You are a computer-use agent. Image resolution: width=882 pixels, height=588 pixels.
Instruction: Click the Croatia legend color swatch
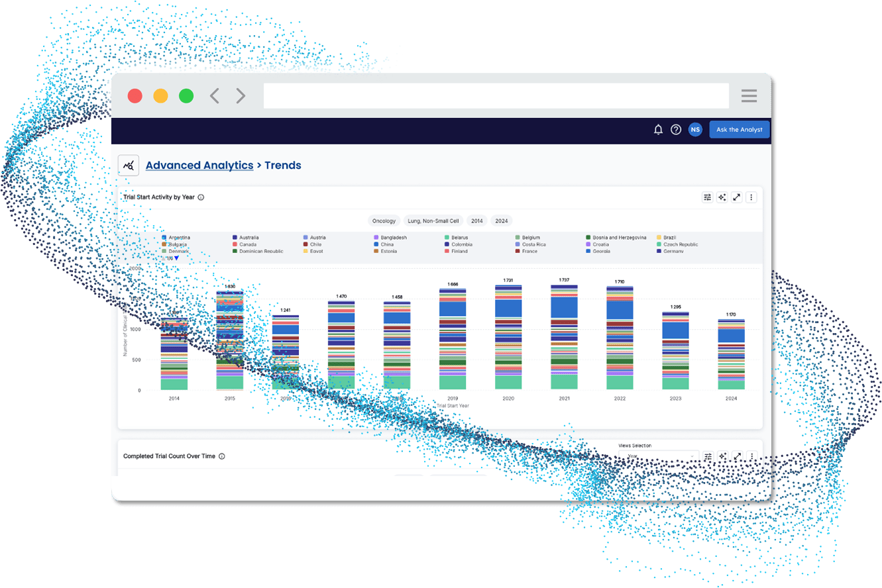point(588,244)
